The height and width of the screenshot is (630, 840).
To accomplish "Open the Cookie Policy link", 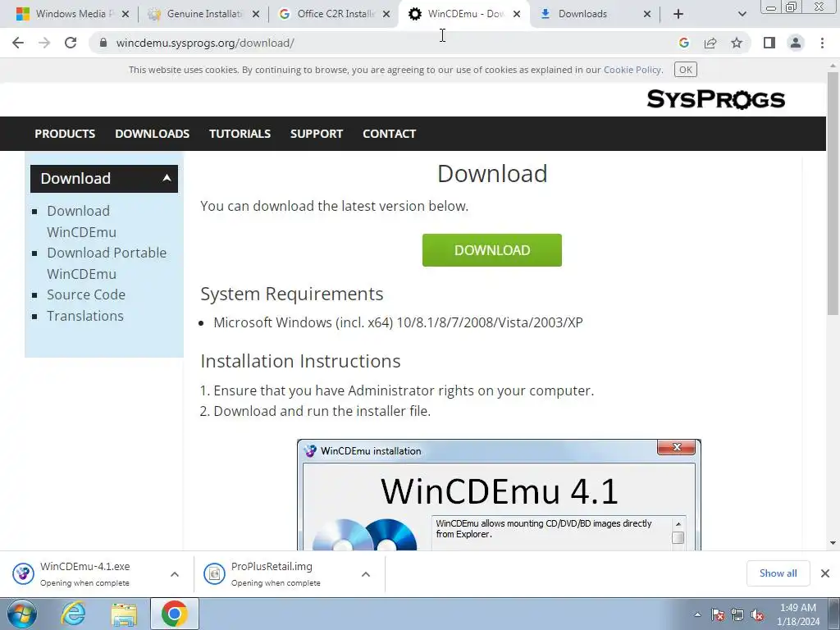I will (x=632, y=70).
